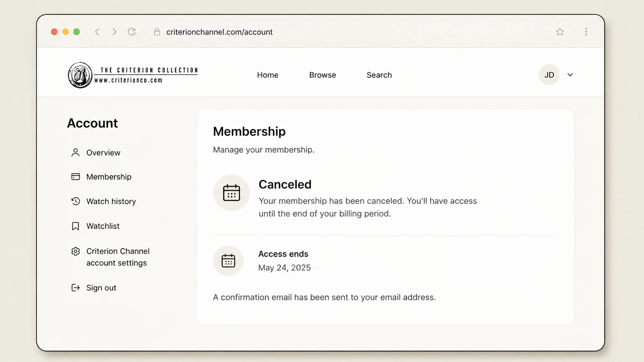Click the Membership panel heading
Screen dimensions: 644x362
point(249,132)
